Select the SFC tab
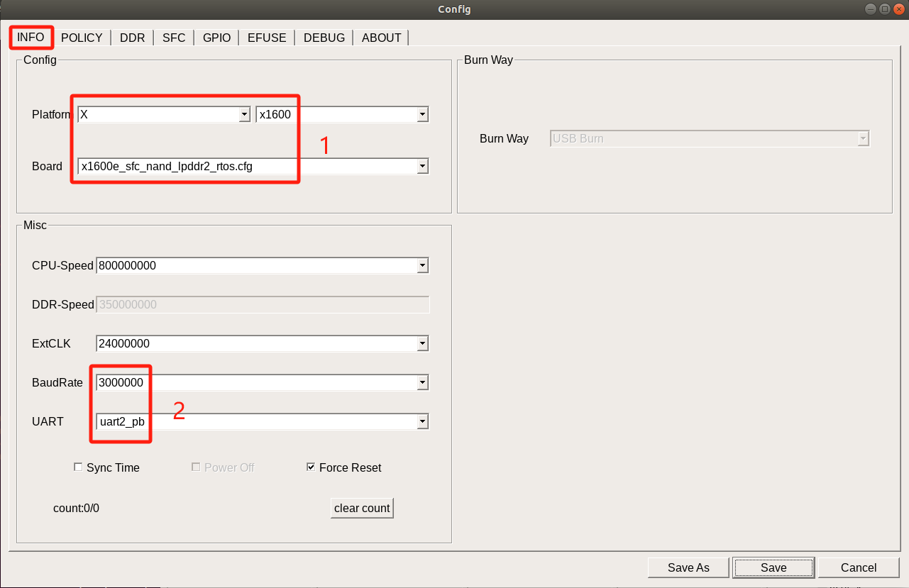 (174, 38)
